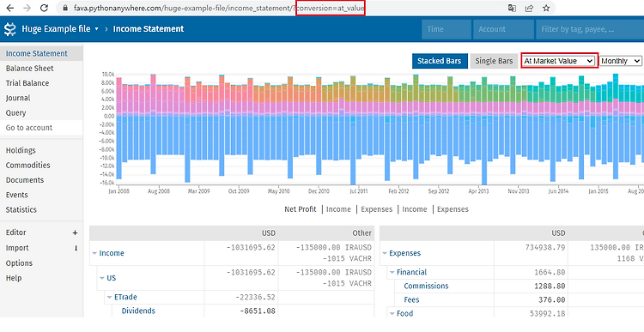
Task: Go back with the browser arrow
Action: [x=9, y=8]
